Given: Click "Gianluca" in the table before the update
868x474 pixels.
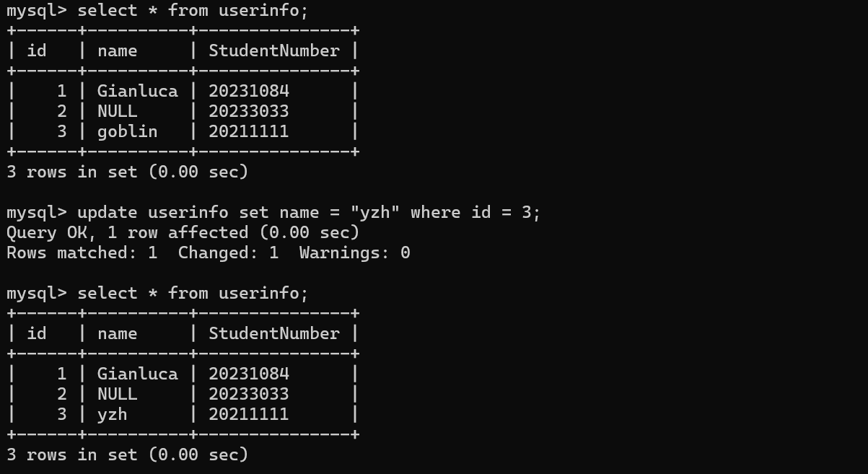Looking at the screenshot, I should click(137, 91).
